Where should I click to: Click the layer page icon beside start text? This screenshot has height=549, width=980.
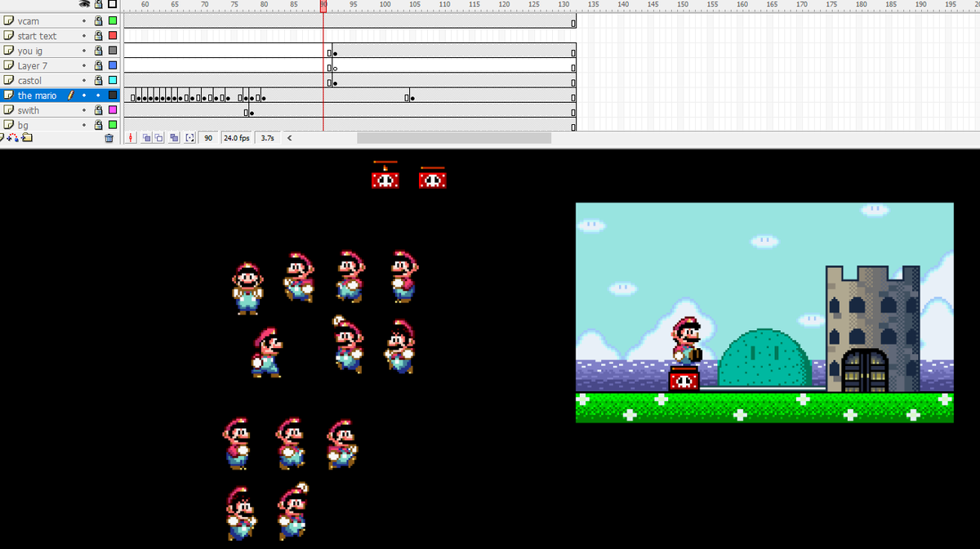point(8,36)
